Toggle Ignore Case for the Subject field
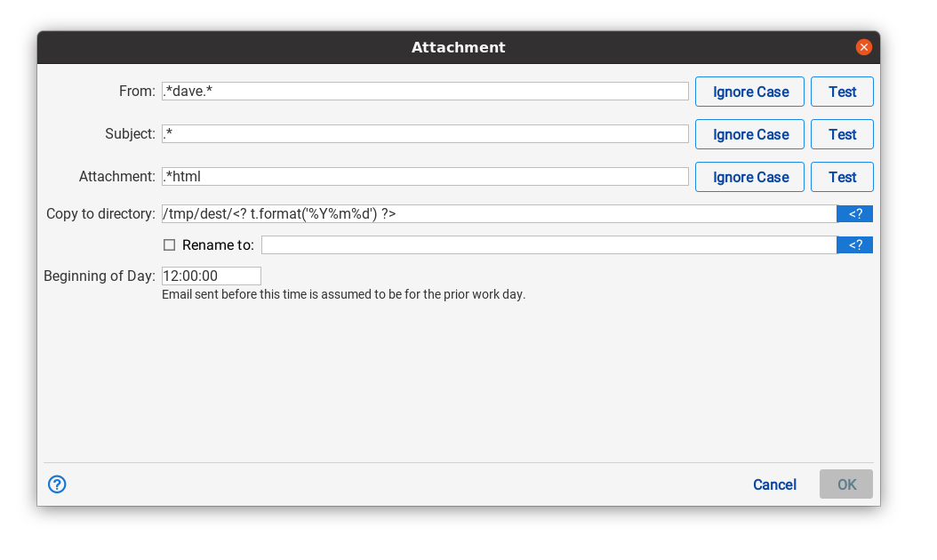 pos(749,134)
